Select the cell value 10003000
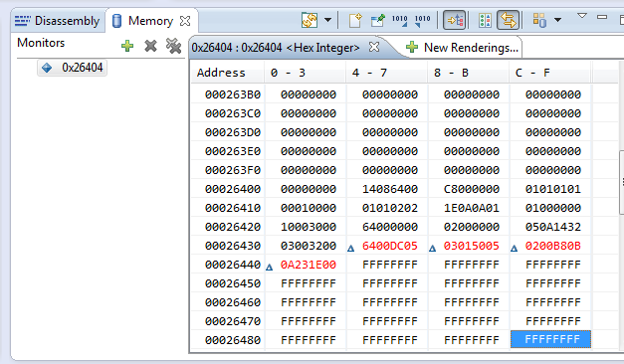Viewport: 624px width, 364px height. pyautogui.click(x=309, y=227)
